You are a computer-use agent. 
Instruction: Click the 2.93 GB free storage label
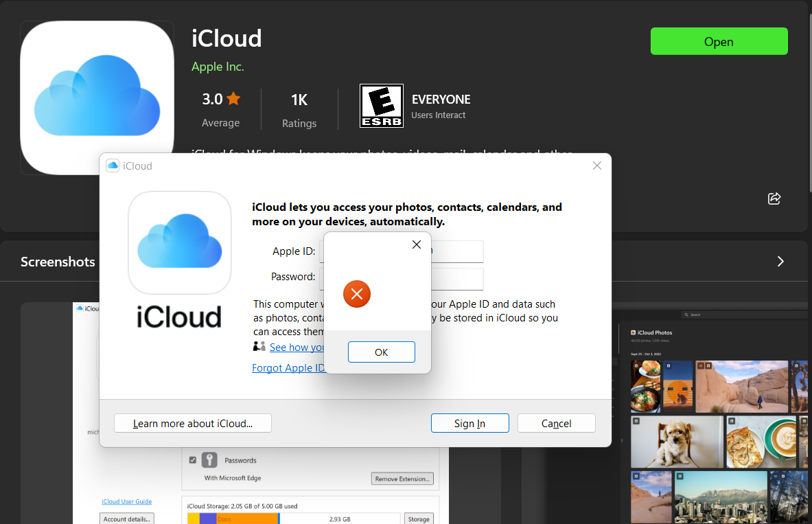[340, 519]
